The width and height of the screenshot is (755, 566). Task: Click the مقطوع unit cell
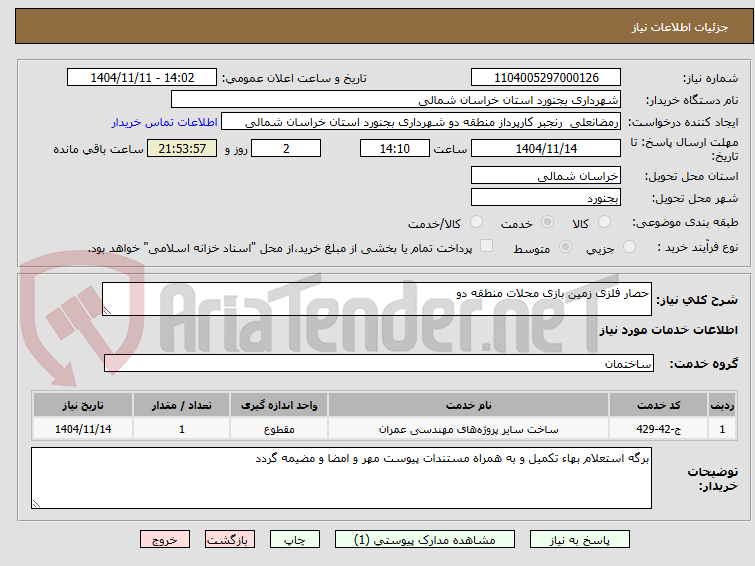tap(279, 429)
